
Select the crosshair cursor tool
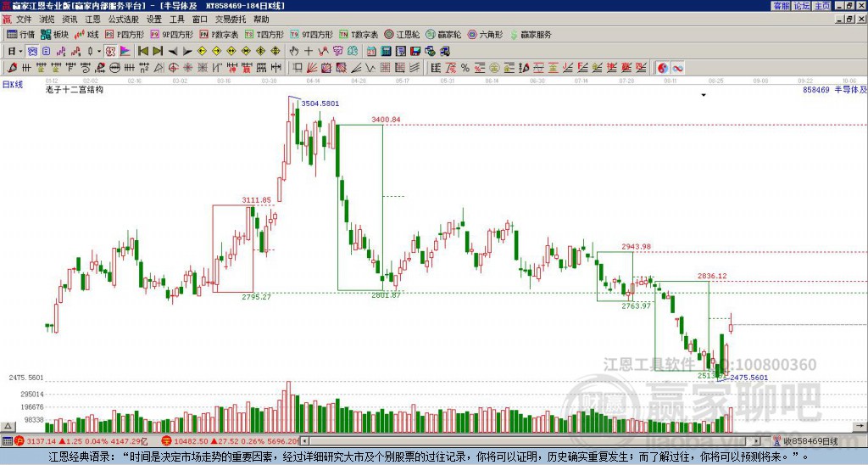pyautogui.click(x=309, y=51)
